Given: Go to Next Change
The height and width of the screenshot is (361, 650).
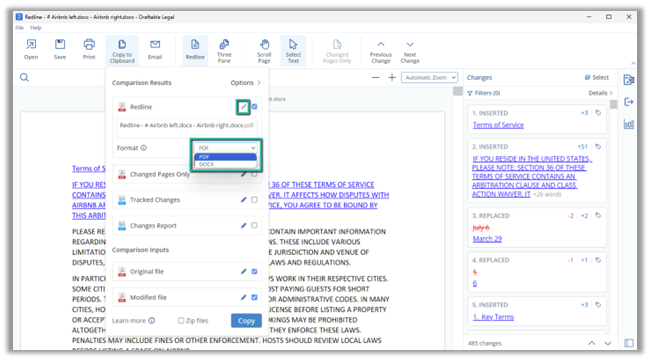Looking at the screenshot, I should coord(410,51).
